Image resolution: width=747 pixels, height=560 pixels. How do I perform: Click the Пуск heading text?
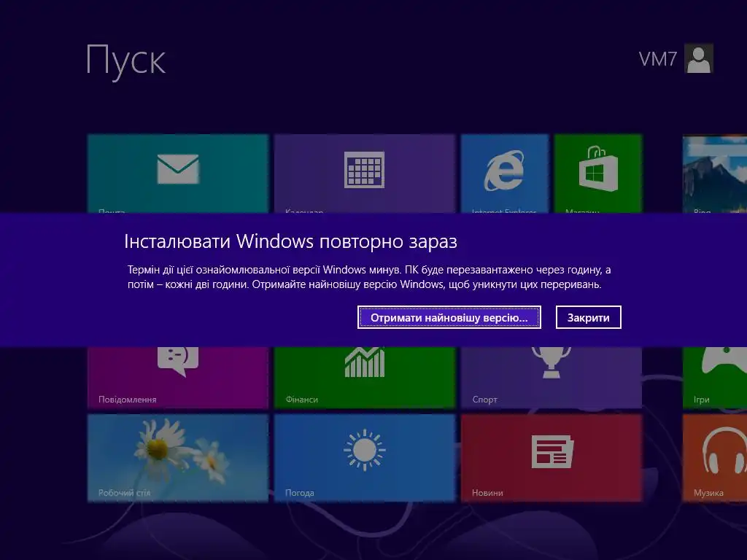click(x=125, y=61)
